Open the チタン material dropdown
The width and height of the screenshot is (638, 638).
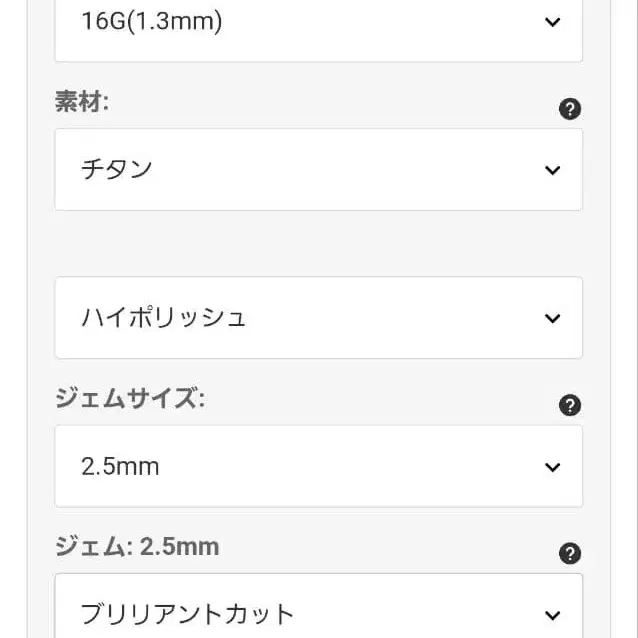point(319,170)
